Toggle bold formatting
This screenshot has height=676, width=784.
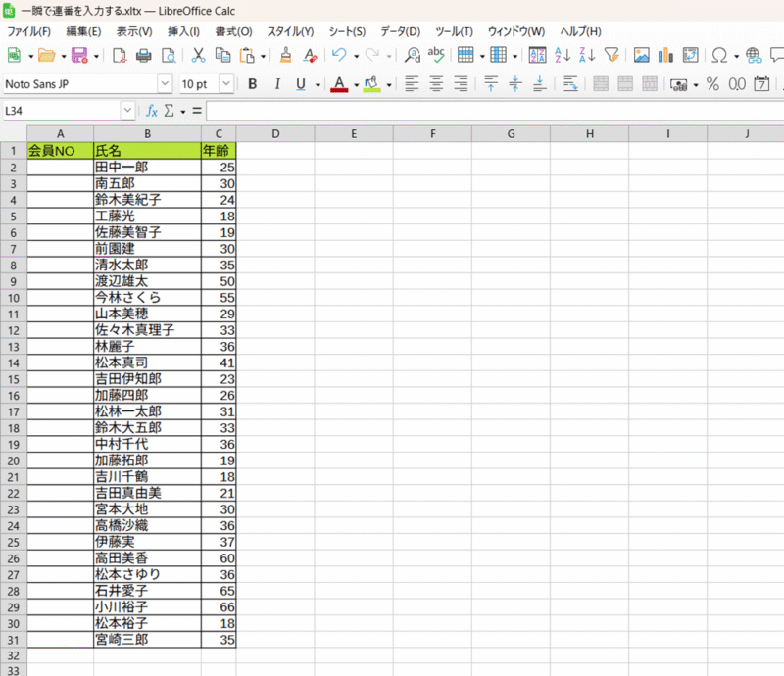pyautogui.click(x=252, y=84)
